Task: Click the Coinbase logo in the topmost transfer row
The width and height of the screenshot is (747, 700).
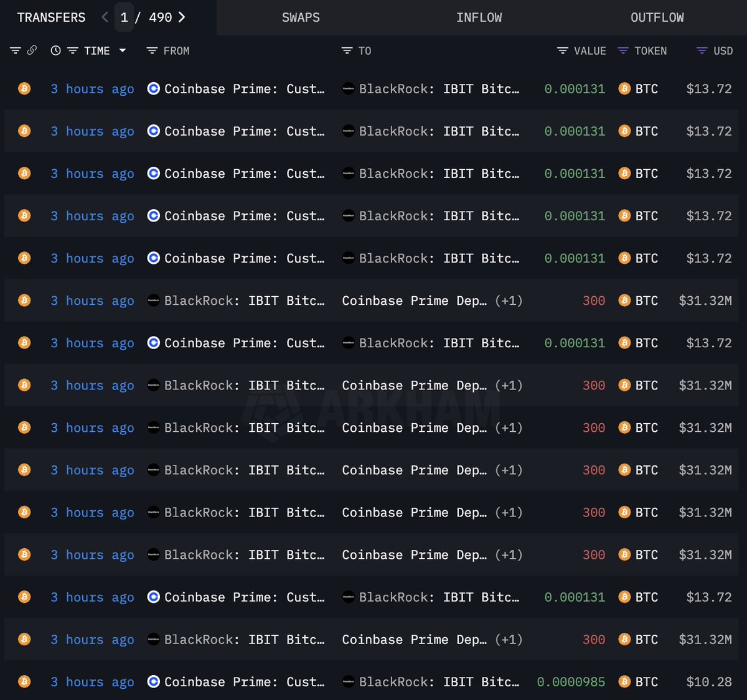Action: coord(154,88)
